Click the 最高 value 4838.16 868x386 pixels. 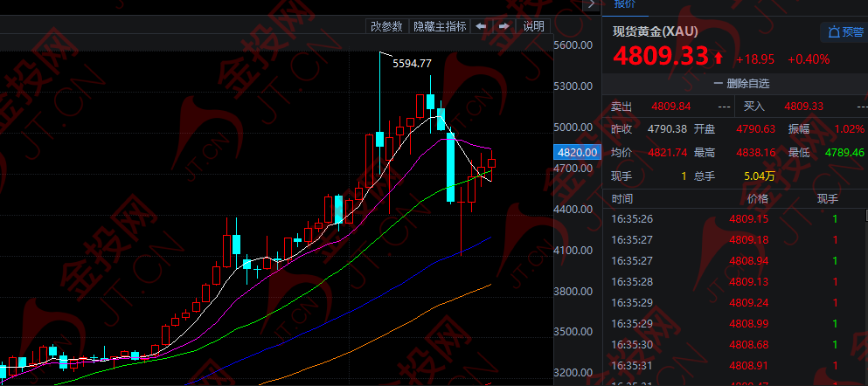(x=755, y=153)
